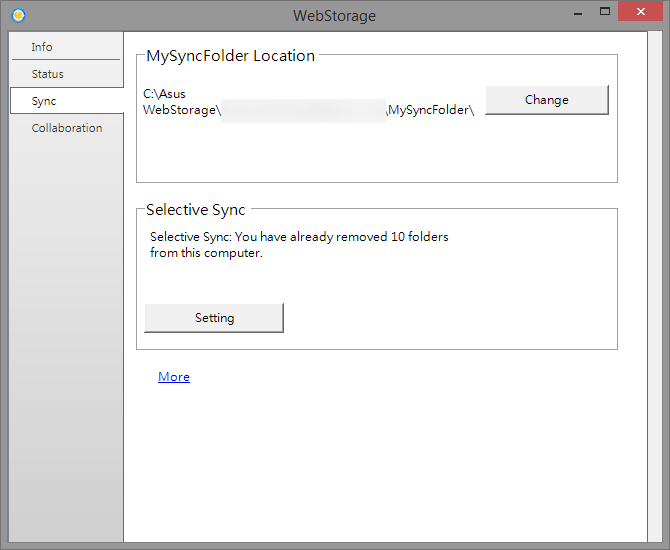Click the vertical scrollbar track at right
Image resolution: width=670 pixels, height=550 pixels.
655,286
